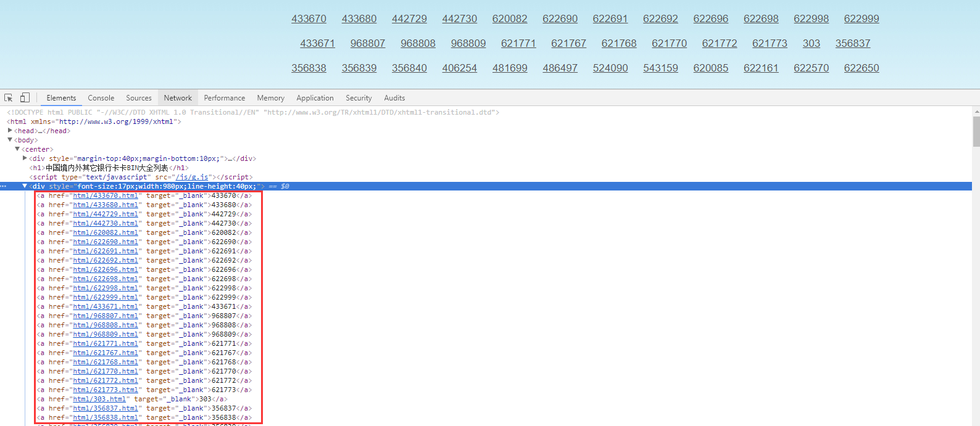The height and width of the screenshot is (426, 980).
Task: Open the Memory tab
Action: click(x=271, y=98)
